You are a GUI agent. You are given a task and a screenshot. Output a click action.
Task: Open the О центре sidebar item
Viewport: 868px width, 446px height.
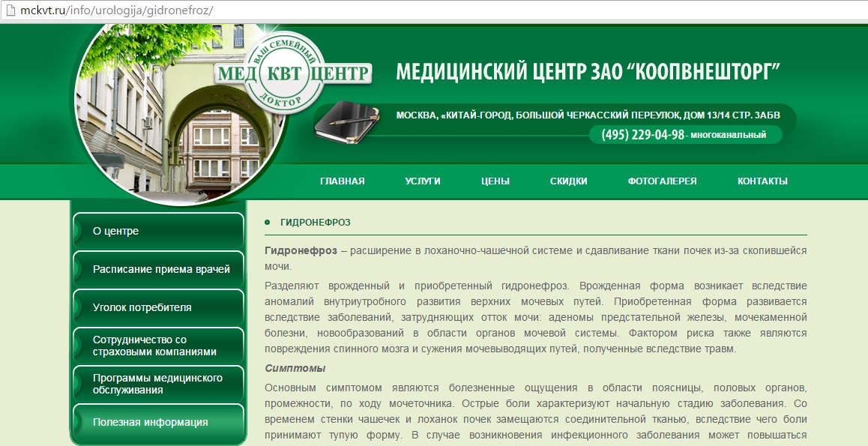(158, 231)
